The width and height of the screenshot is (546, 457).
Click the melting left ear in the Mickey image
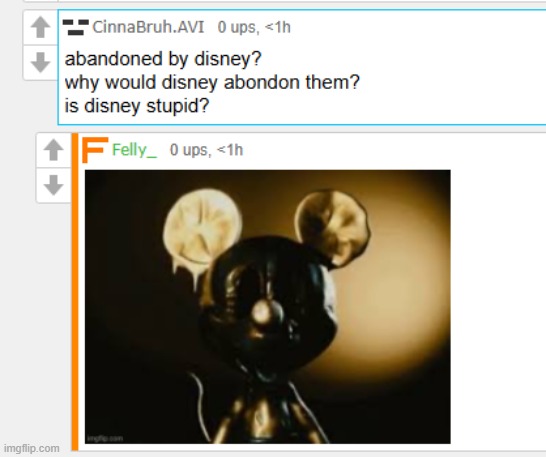(202, 228)
